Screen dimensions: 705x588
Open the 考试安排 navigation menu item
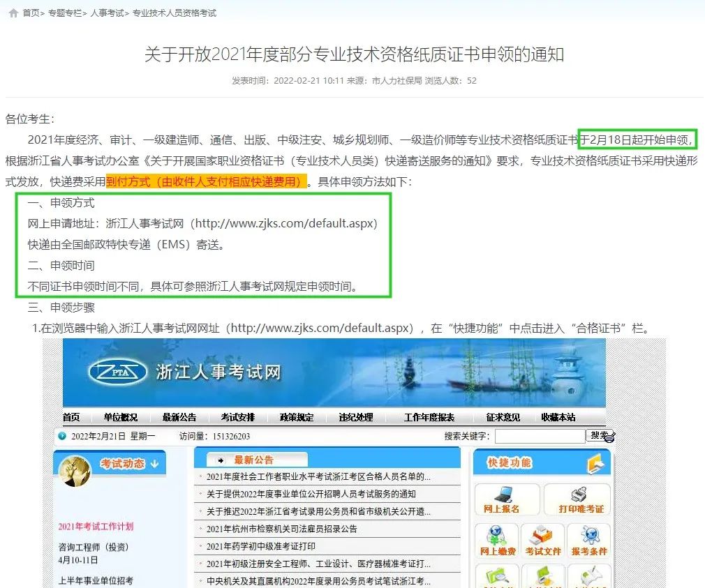(238, 417)
